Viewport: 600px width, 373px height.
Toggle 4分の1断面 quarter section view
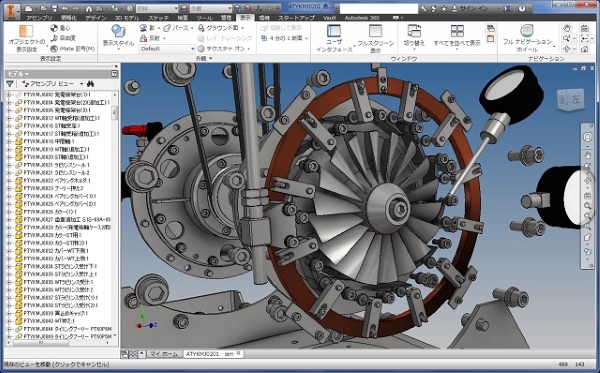(x=282, y=38)
